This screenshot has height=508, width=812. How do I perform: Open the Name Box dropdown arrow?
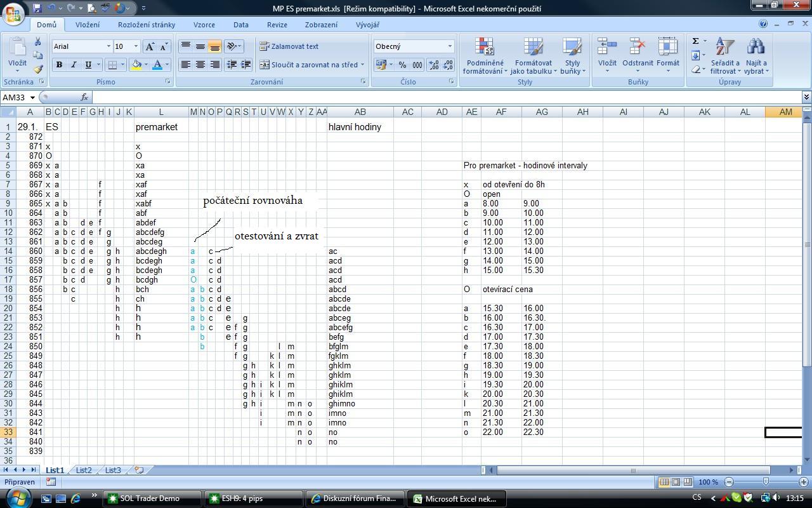[32, 97]
